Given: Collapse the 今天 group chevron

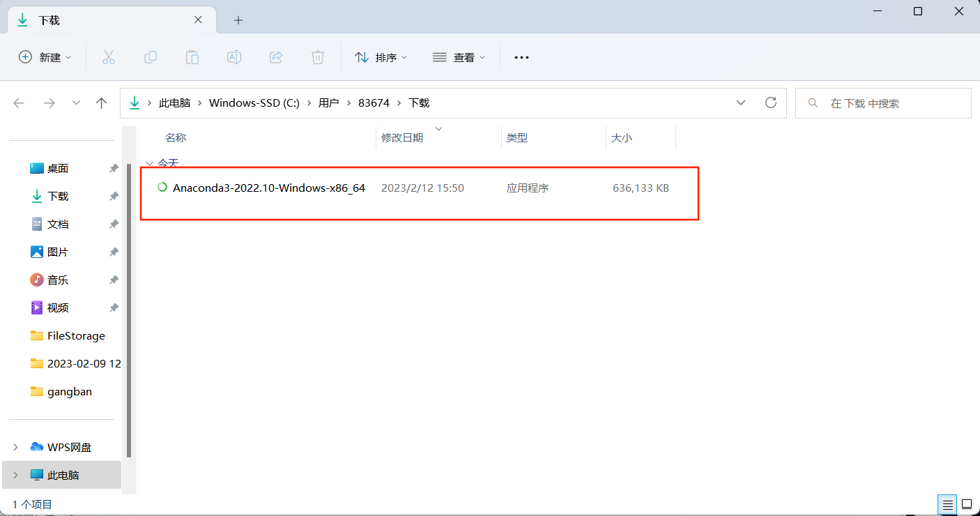Looking at the screenshot, I should [148, 163].
